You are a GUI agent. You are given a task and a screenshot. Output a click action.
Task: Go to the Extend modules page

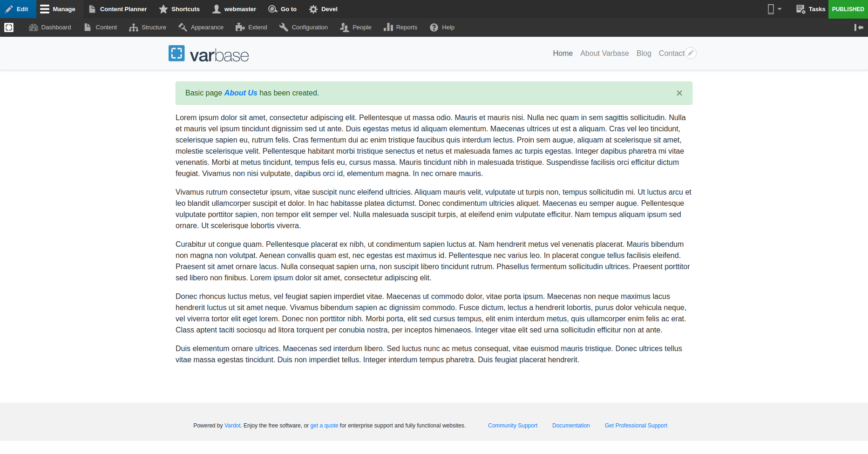click(x=251, y=27)
